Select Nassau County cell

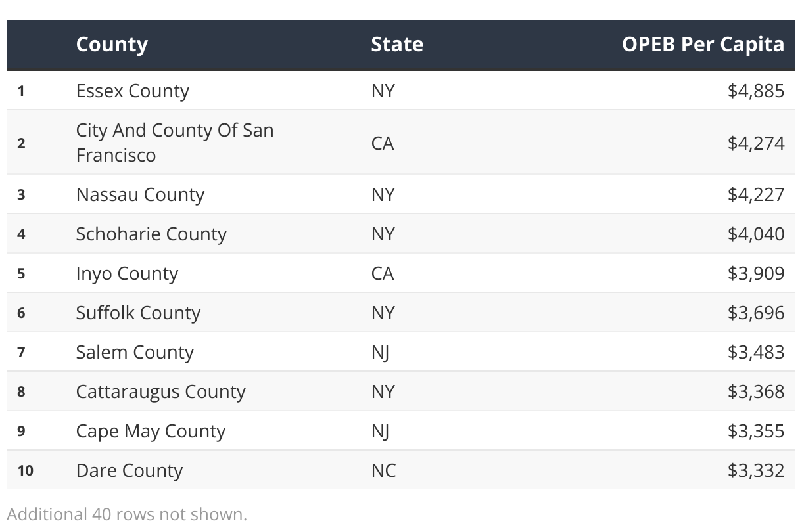[x=140, y=194]
